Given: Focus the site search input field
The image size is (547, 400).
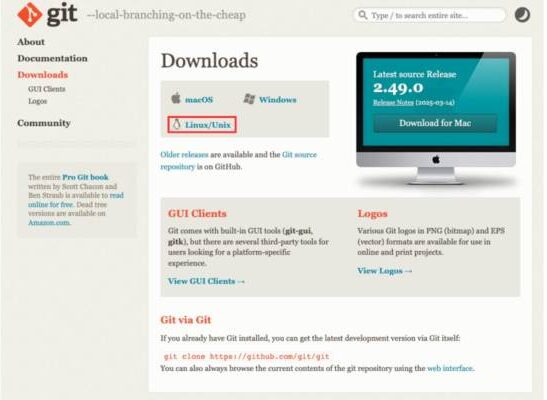Looking at the screenshot, I should [429, 15].
